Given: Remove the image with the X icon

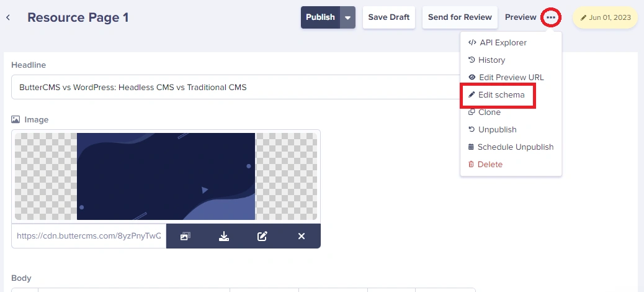Looking at the screenshot, I should tap(302, 236).
